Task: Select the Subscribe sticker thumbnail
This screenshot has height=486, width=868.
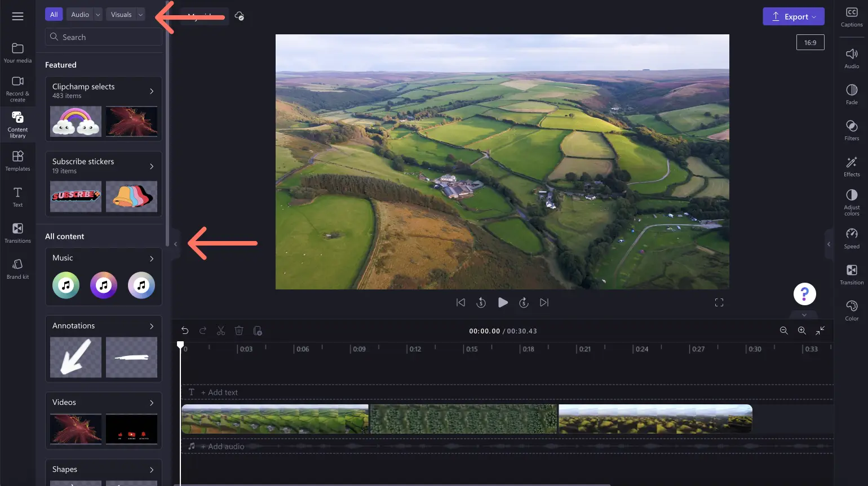Action: click(76, 197)
